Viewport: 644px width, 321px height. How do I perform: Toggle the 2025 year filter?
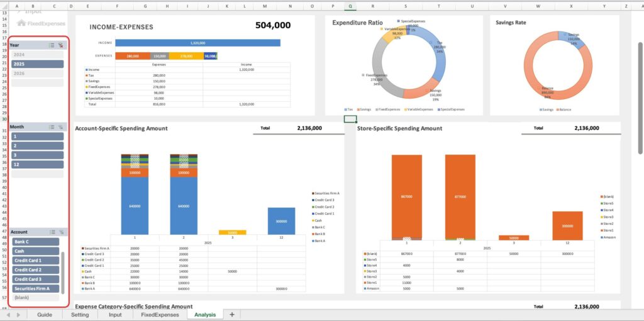(x=37, y=64)
